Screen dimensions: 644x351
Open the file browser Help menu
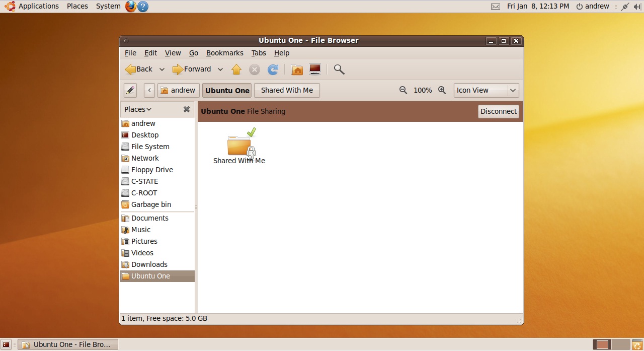click(282, 53)
